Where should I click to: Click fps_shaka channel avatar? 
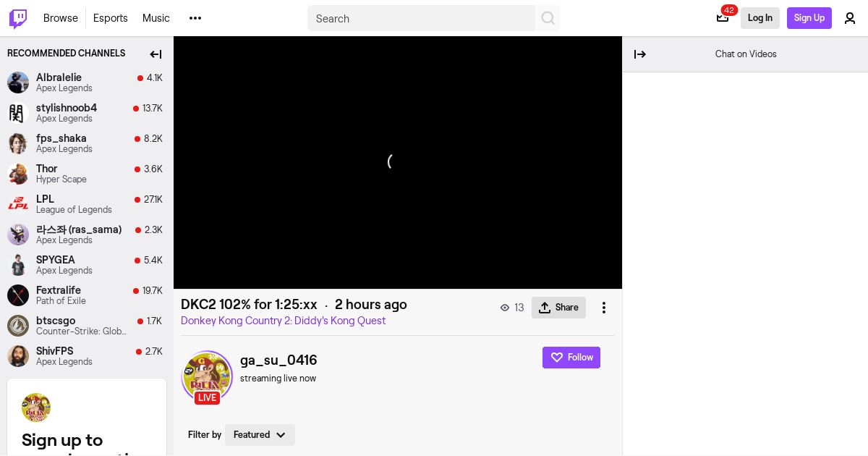pos(18,143)
